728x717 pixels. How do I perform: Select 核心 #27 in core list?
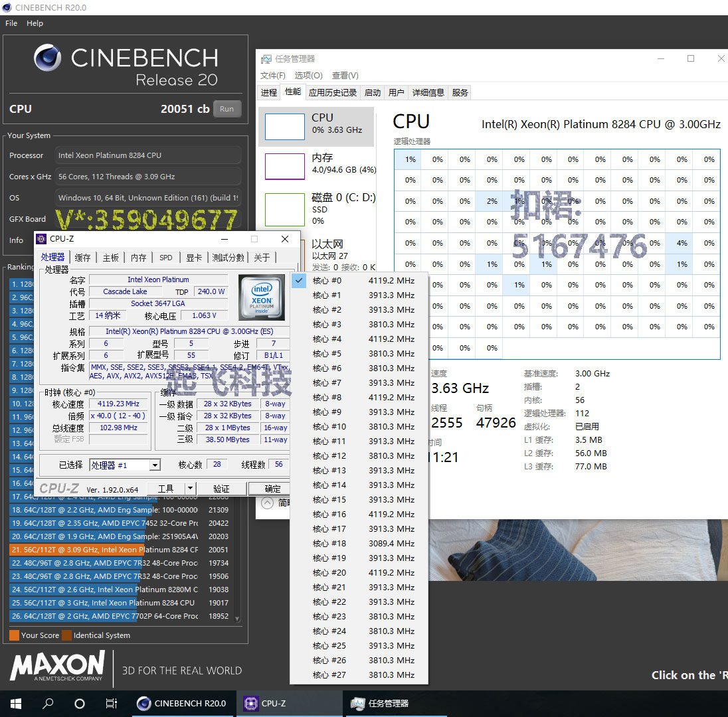(x=359, y=675)
